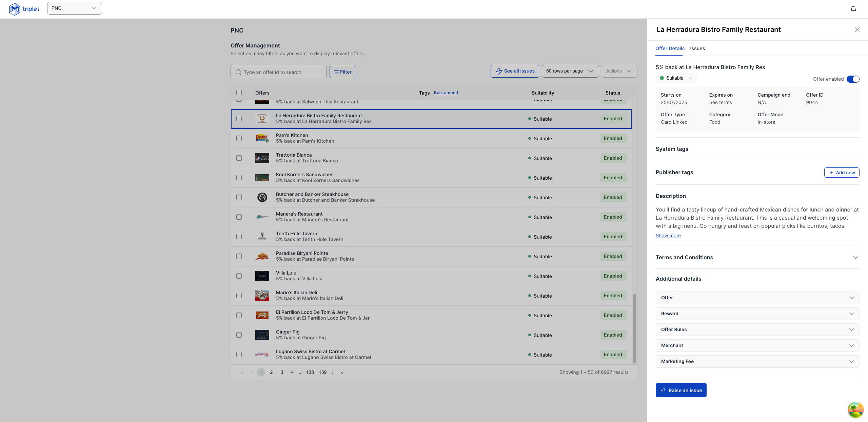Image resolution: width=868 pixels, height=422 pixels.
Task: Open the notifications bell icon
Action: click(x=853, y=9)
